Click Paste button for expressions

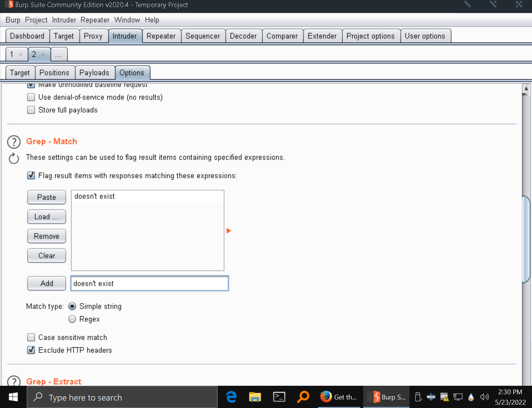point(47,197)
